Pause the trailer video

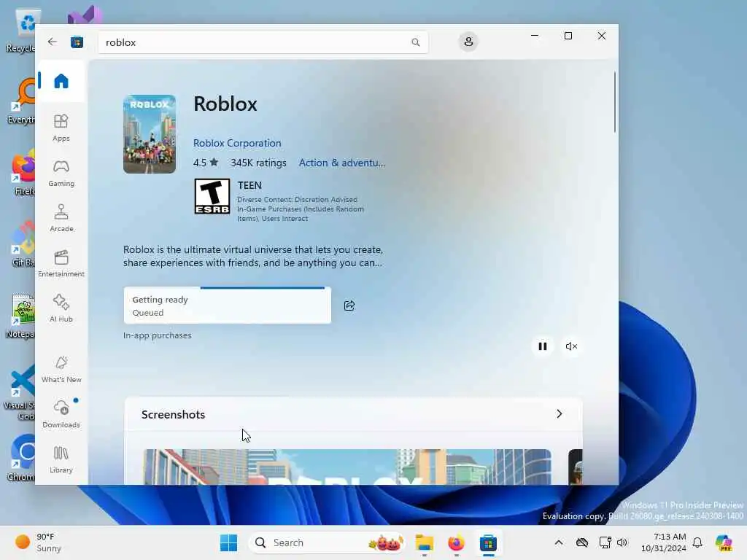click(x=542, y=346)
